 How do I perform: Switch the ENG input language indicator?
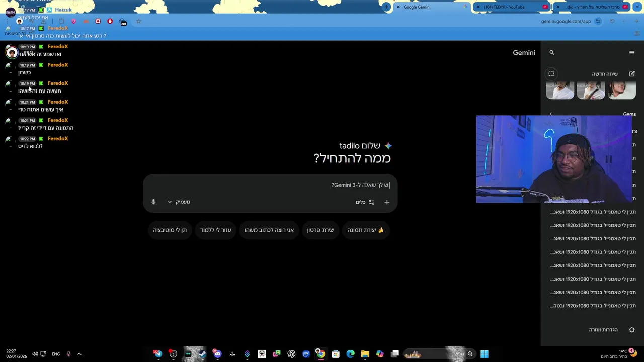coord(56,354)
